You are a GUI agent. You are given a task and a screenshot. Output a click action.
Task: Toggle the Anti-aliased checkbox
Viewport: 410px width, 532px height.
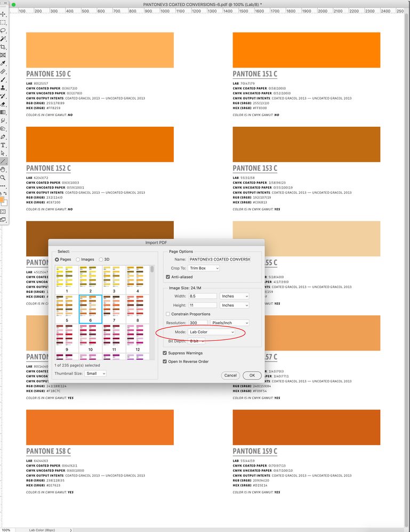tap(168, 277)
